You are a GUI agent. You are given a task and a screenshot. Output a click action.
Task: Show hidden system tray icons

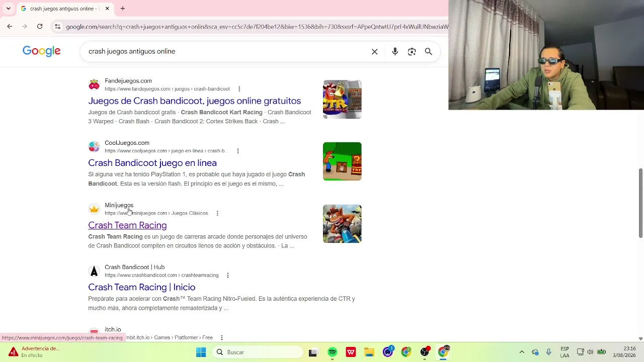tap(522, 352)
